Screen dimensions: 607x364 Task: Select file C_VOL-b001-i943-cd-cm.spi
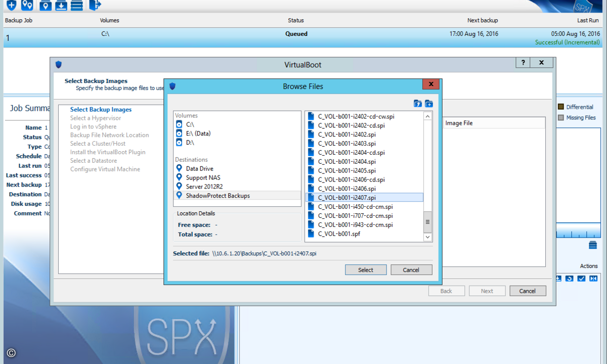click(350, 224)
